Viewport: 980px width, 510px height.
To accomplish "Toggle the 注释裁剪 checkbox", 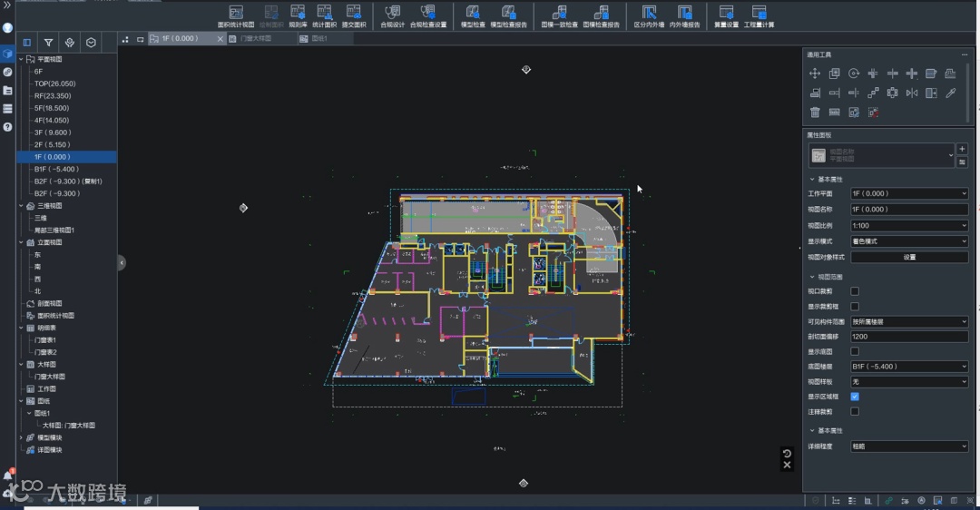I will tap(855, 411).
